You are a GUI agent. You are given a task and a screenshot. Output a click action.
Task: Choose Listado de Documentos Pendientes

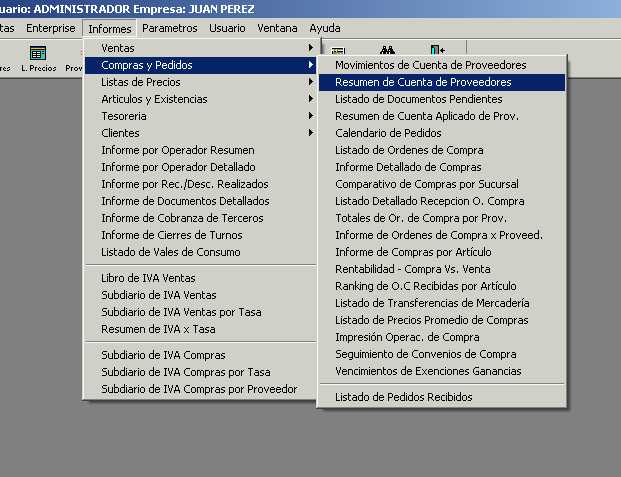tap(442, 99)
